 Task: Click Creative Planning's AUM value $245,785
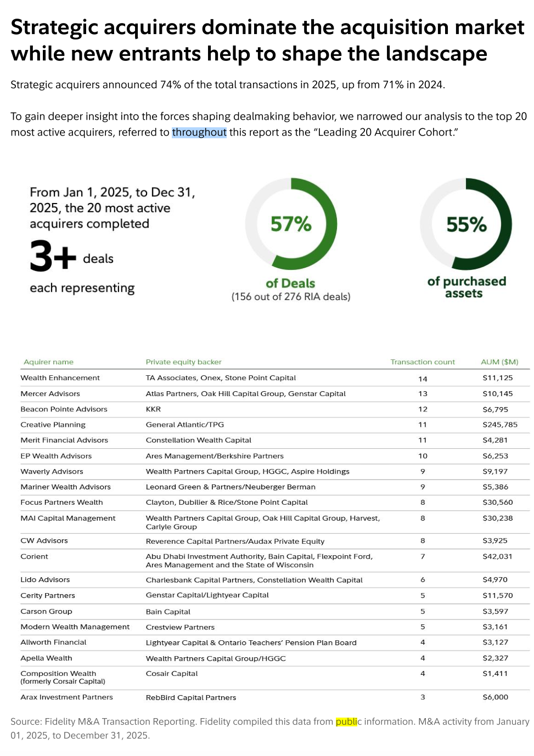pos(500,425)
